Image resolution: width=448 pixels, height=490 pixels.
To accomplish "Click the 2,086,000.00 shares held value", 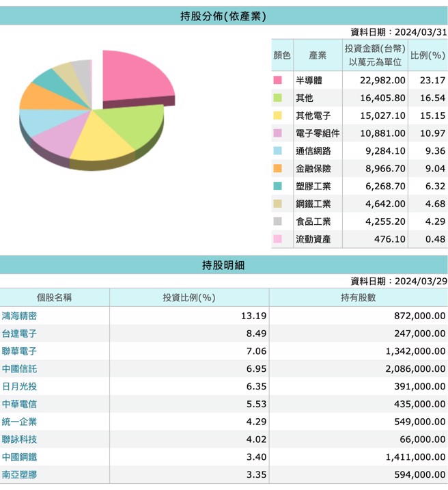I will (415, 369).
